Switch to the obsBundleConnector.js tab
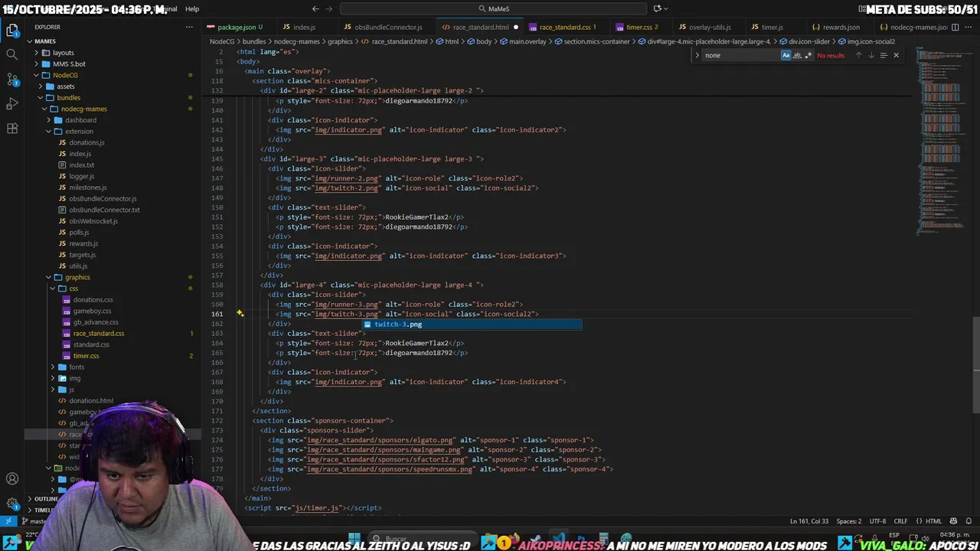This screenshot has height=551, width=980. (x=387, y=27)
